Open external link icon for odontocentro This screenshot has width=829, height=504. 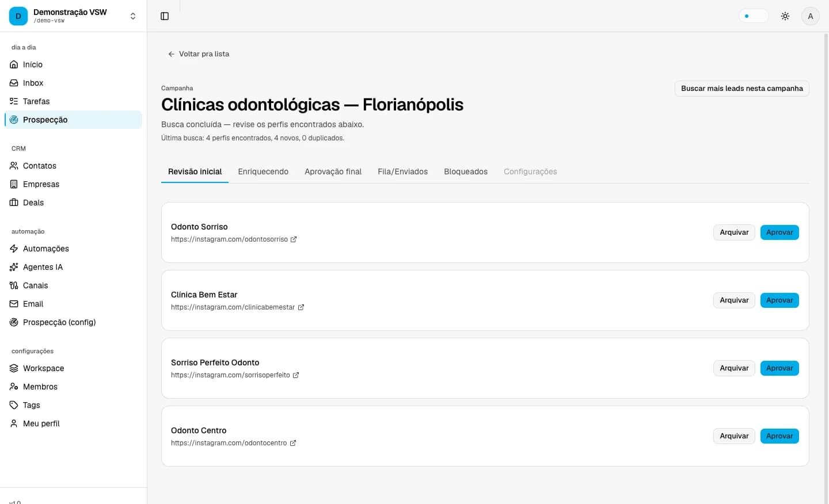click(292, 443)
